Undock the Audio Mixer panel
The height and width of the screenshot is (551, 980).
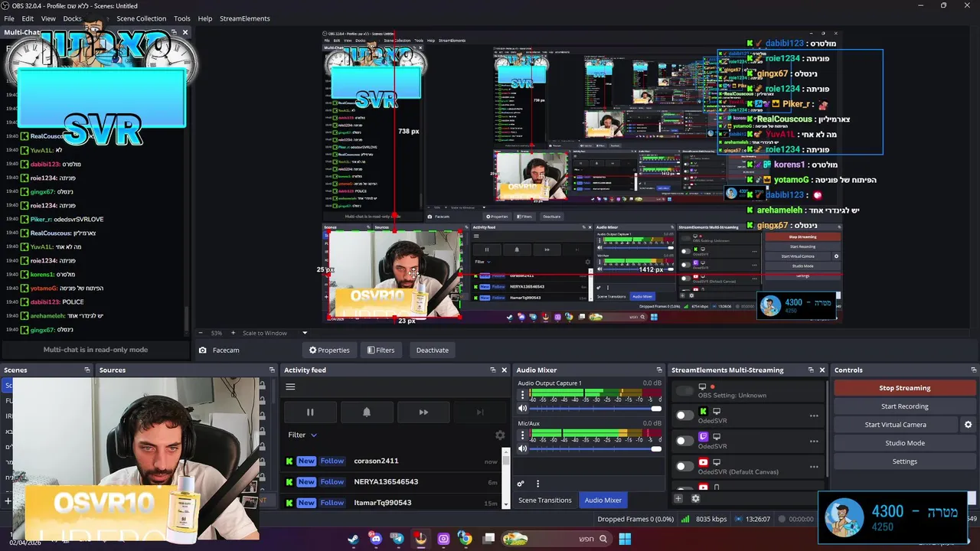[x=659, y=370]
